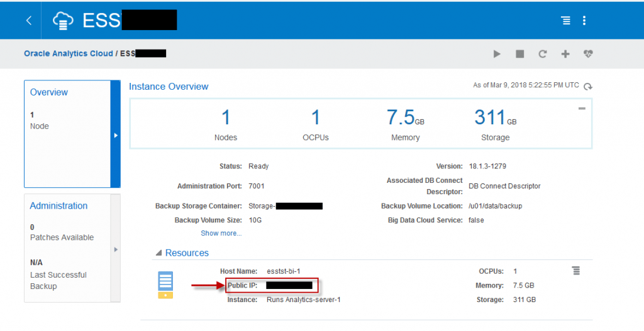Start the service with the play icon
This screenshot has width=644, height=331.
click(497, 54)
